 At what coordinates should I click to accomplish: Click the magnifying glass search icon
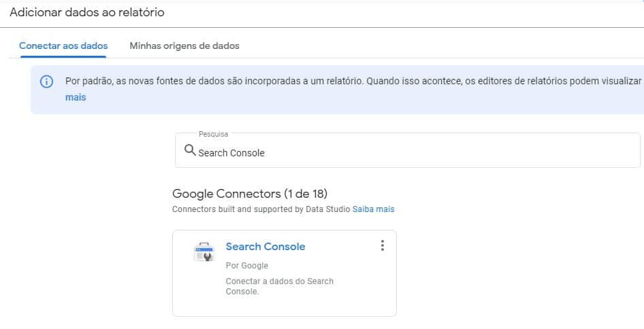pyautogui.click(x=190, y=151)
